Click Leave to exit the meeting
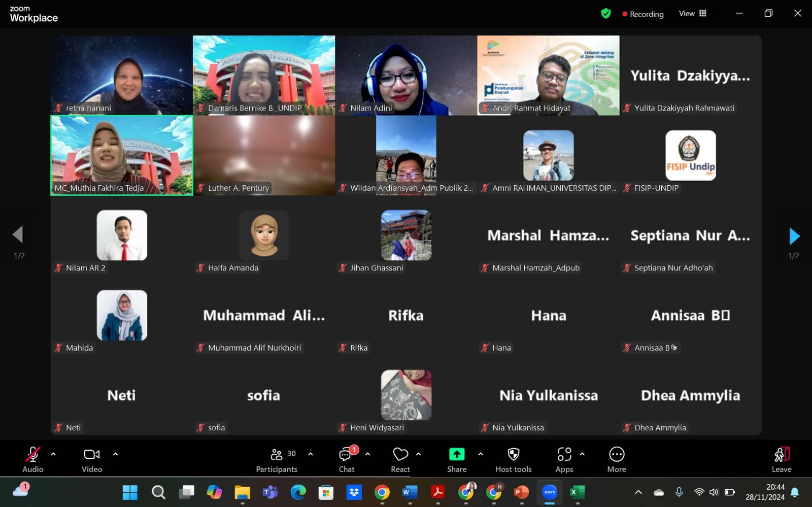The image size is (812, 507). click(x=781, y=460)
